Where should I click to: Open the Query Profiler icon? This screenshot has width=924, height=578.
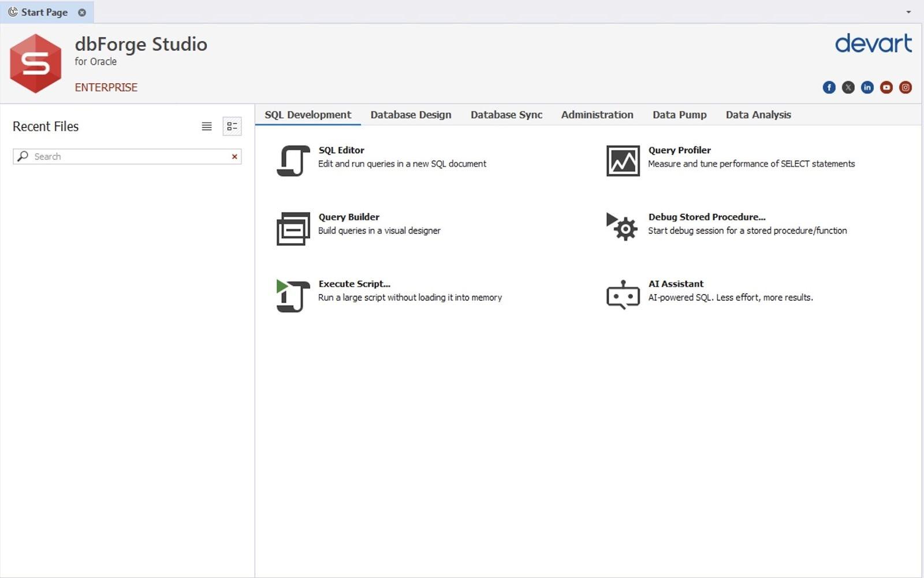[623, 161]
